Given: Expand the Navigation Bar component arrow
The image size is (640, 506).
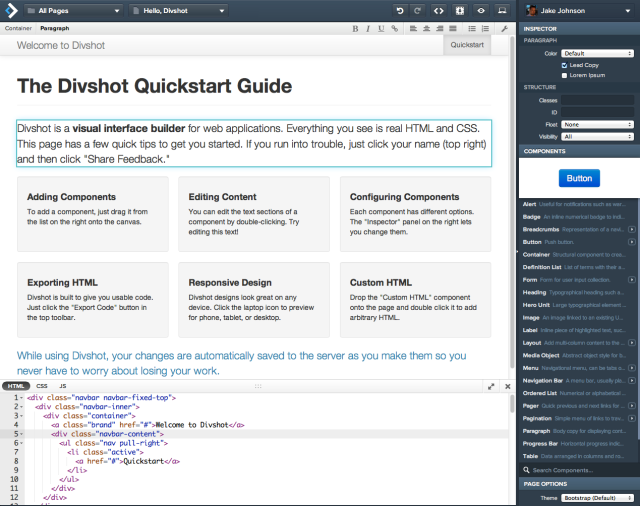Looking at the screenshot, I should pos(631,380).
